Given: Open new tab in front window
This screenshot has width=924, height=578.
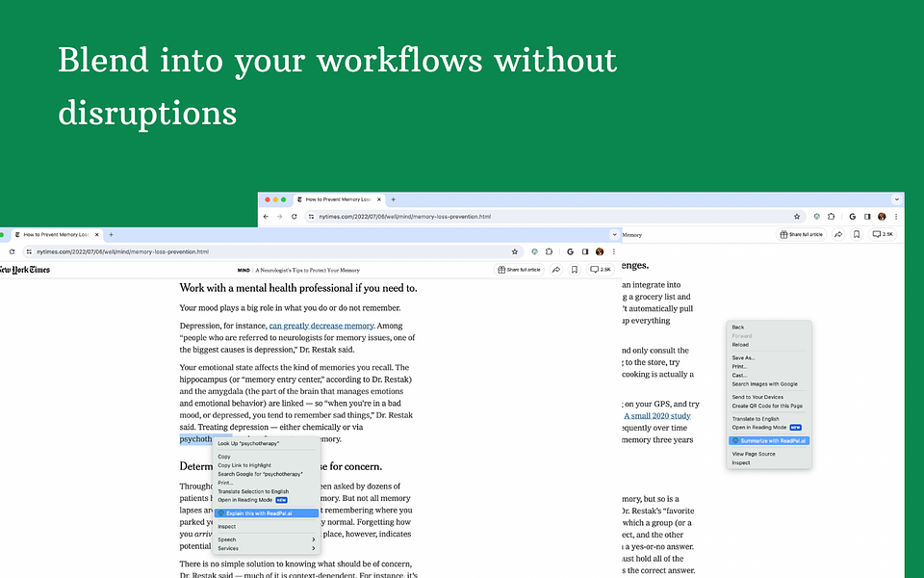Looking at the screenshot, I should click(x=111, y=235).
